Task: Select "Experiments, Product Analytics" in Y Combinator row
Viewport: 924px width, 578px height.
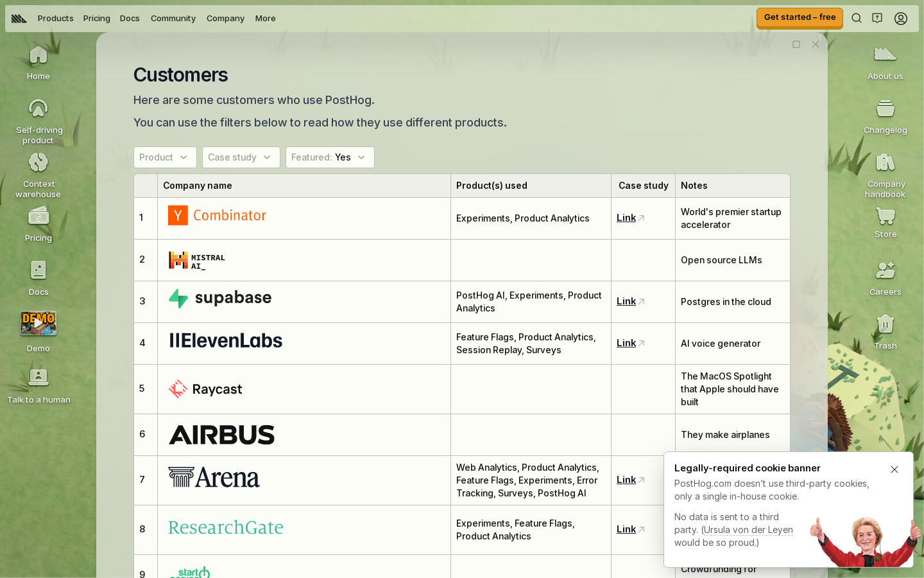Action: (522, 218)
